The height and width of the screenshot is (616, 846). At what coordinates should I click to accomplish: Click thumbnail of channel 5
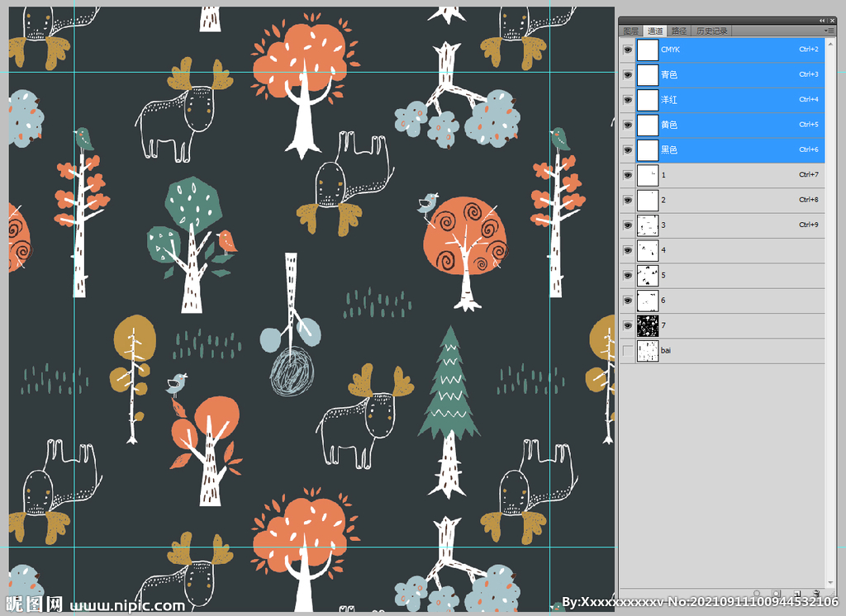(648, 276)
